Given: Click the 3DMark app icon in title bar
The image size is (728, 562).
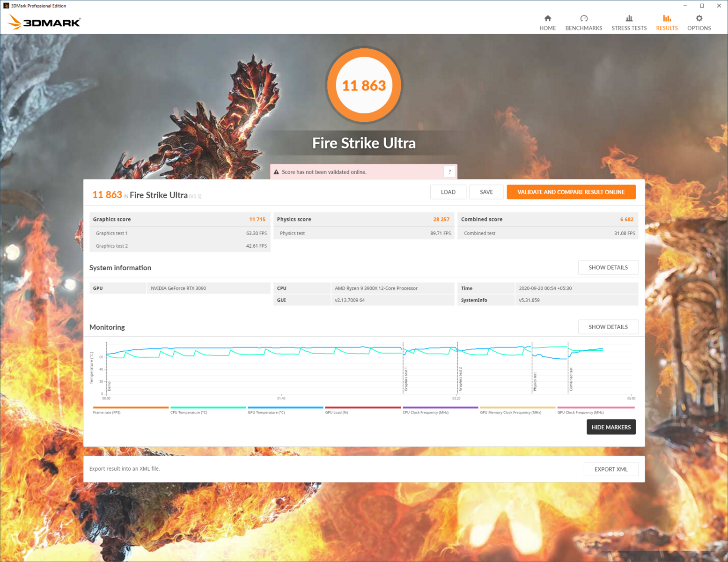Looking at the screenshot, I should (6, 6).
